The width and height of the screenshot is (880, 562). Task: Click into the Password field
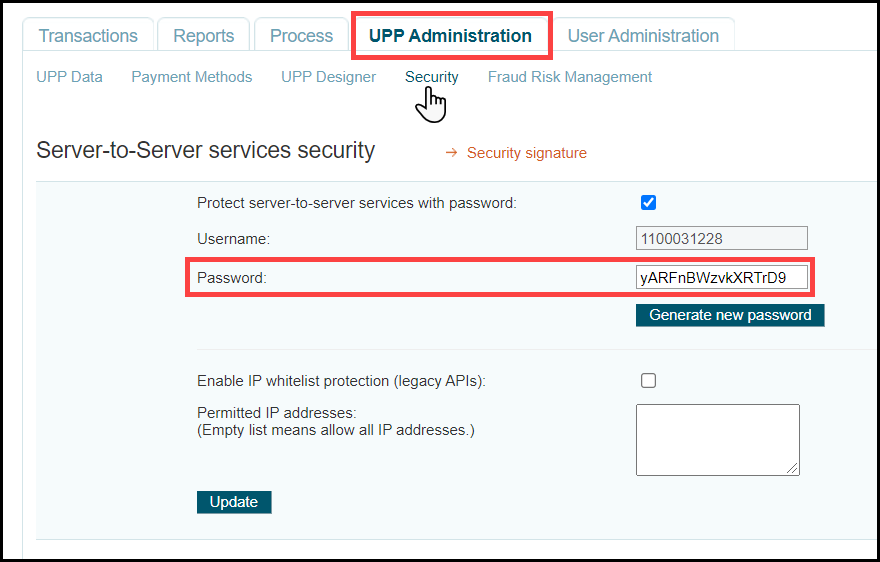721,278
